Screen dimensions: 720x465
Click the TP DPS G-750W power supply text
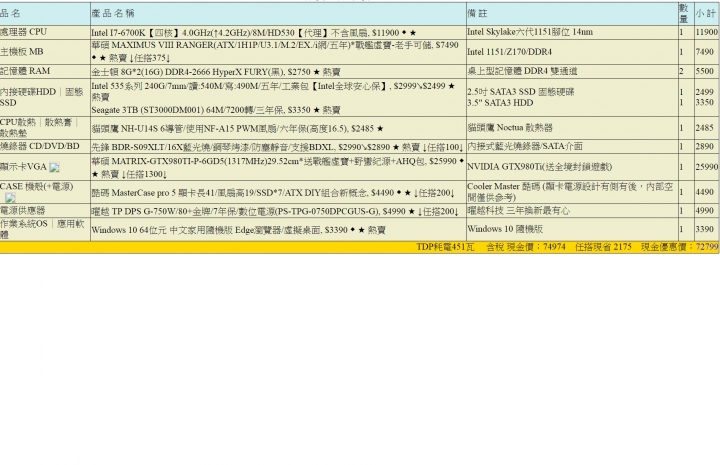pos(275,212)
